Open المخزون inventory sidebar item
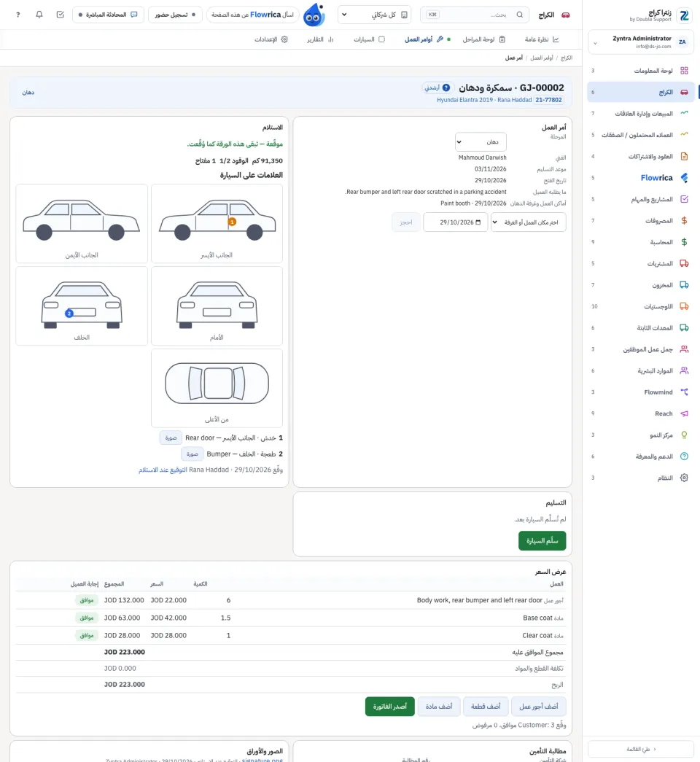Image resolution: width=700 pixels, height=762 pixels. [x=641, y=285]
